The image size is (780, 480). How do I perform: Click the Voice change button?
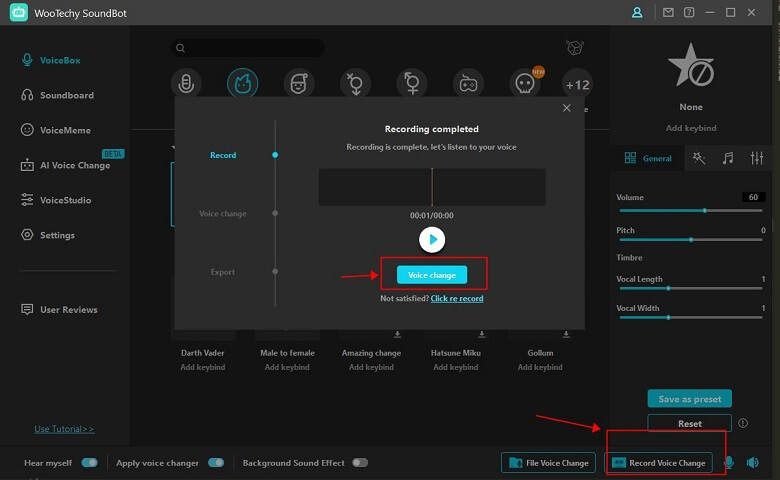(432, 275)
